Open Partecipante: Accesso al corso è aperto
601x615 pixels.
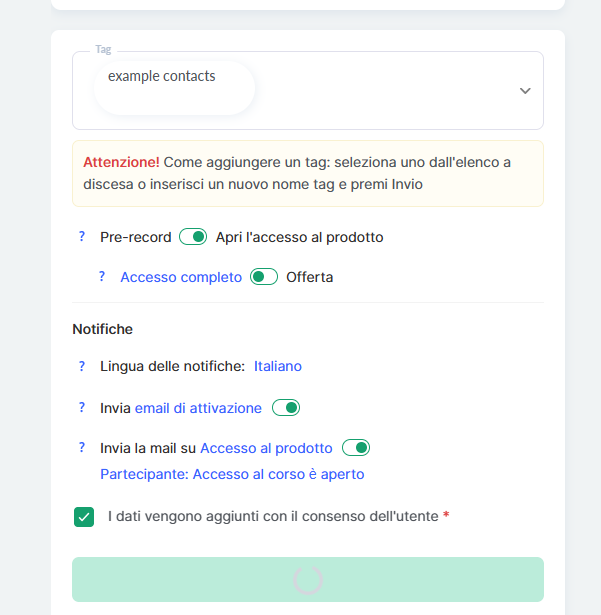coord(232,474)
